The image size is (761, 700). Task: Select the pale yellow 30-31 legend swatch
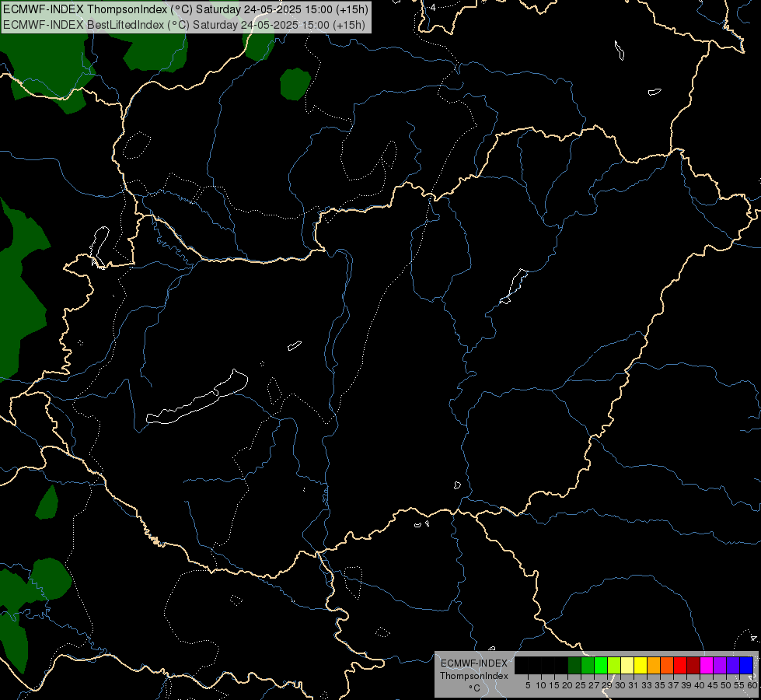627,666
